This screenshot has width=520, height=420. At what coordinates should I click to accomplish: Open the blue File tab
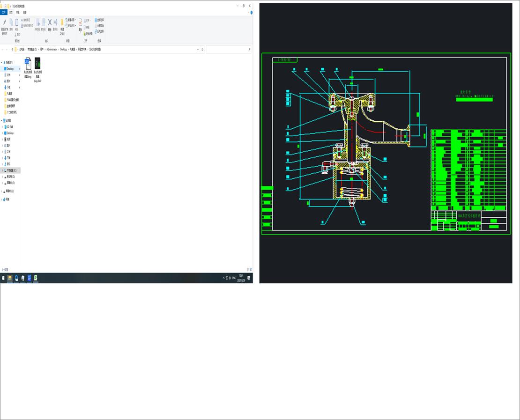click(x=4, y=12)
